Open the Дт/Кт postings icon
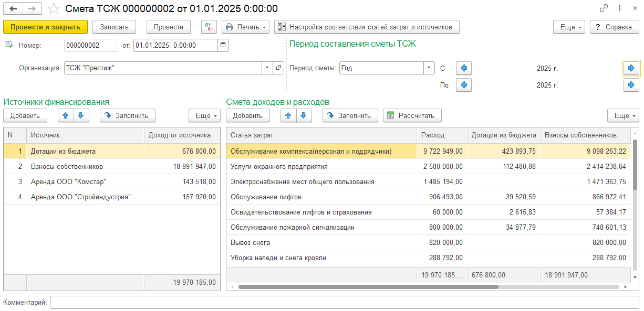 click(209, 27)
